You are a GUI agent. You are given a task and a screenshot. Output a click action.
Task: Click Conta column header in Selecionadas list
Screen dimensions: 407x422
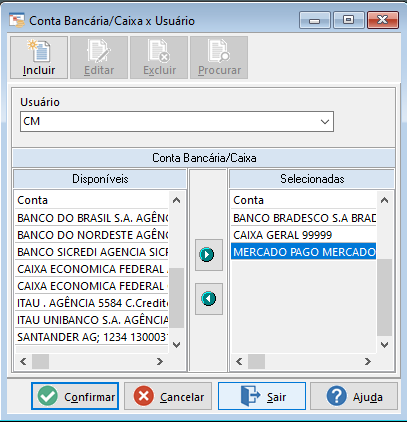click(x=304, y=200)
